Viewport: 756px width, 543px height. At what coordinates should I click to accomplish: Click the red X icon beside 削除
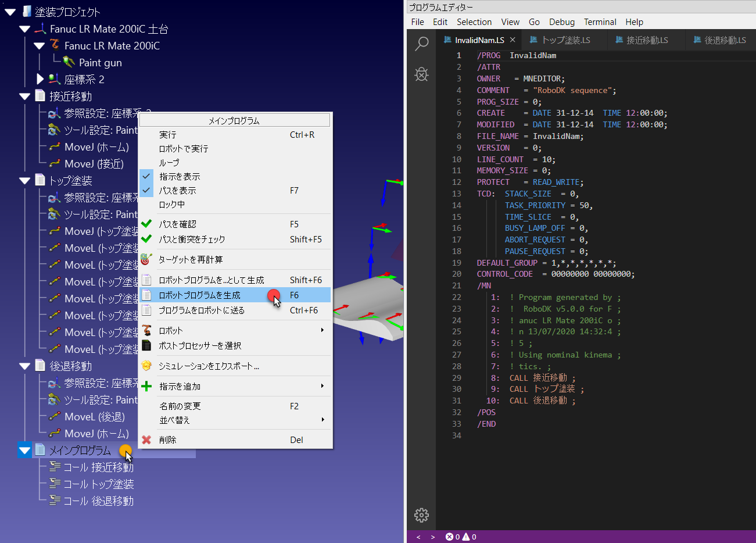pyautogui.click(x=146, y=440)
